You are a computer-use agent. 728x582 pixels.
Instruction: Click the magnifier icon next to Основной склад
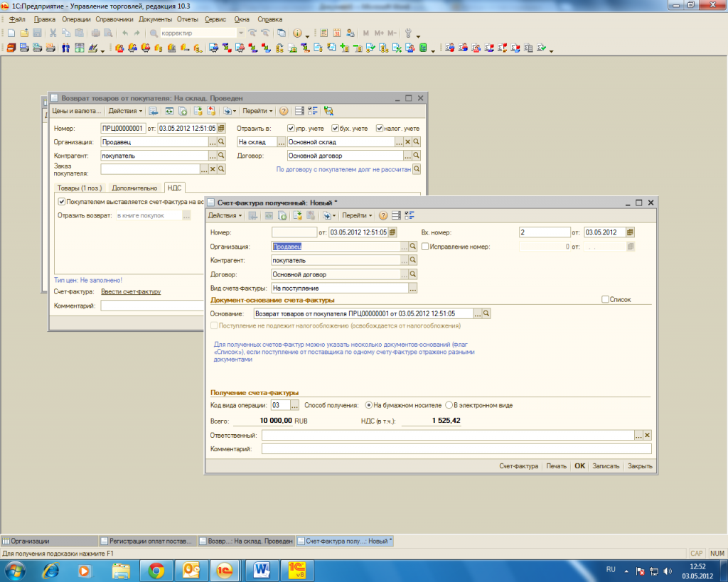(x=417, y=142)
